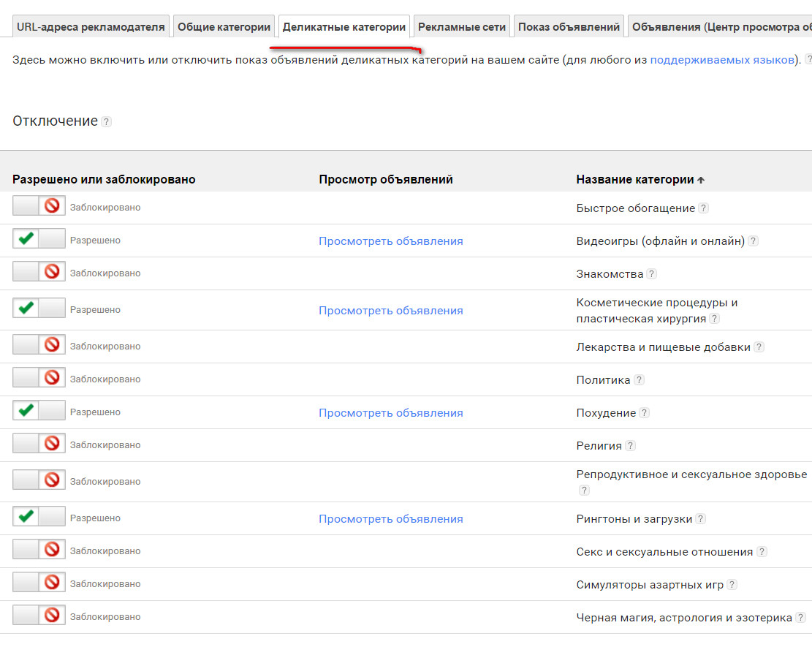Viewport: 812px width, 647px height.
Task: Open the Рекламные сети tab
Action: pyautogui.click(x=461, y=27)
